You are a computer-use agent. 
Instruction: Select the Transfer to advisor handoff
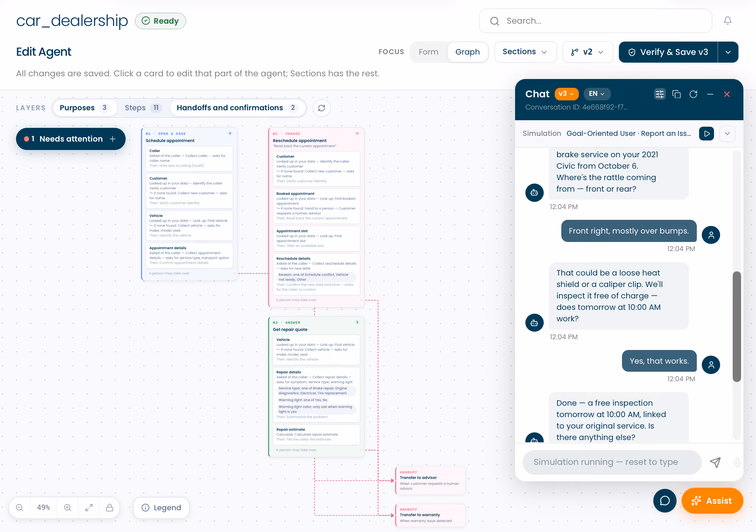pos(430,480)
